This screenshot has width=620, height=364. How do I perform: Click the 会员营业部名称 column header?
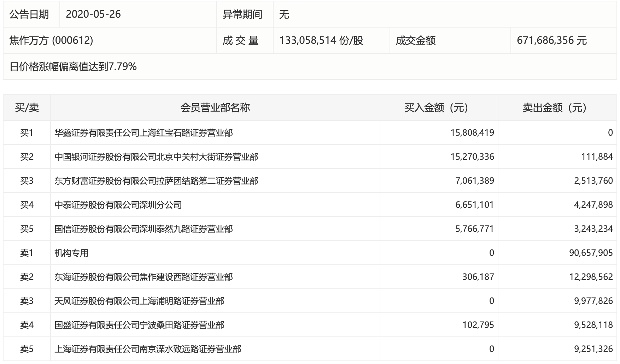coord(215,108)
